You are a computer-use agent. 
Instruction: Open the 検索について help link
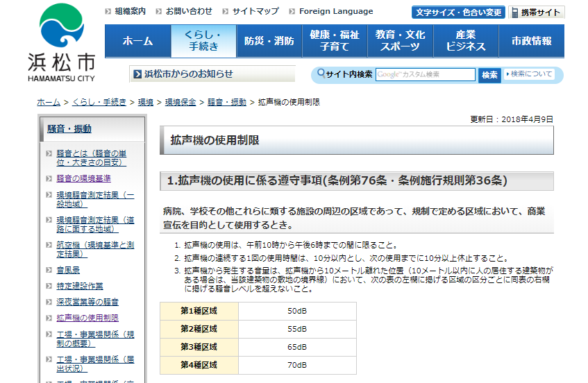[530, 74]
